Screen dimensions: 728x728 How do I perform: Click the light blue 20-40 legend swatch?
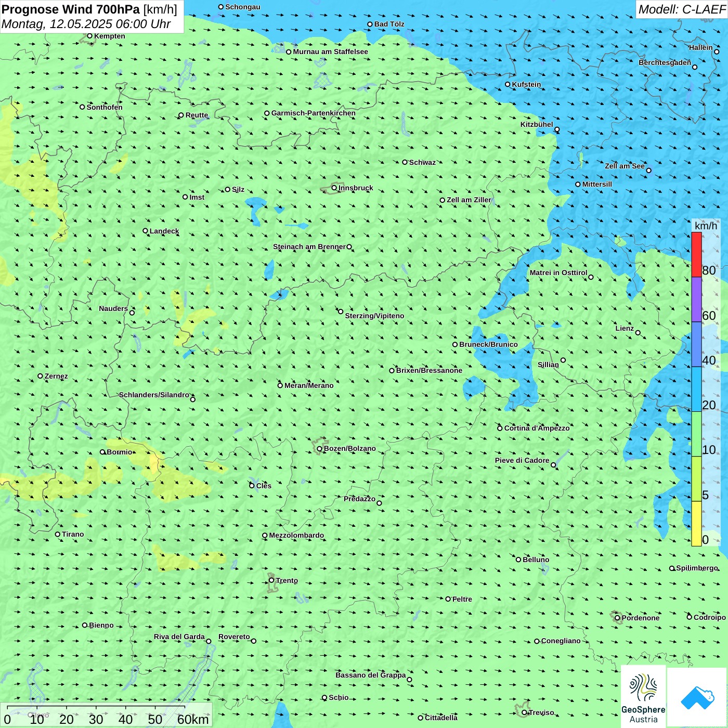pos(696,389)
